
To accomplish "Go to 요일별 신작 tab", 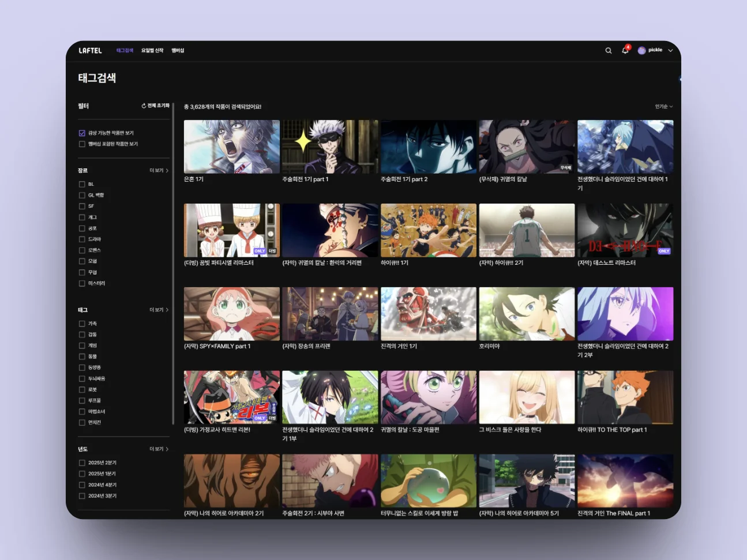I will click(152, 51).
